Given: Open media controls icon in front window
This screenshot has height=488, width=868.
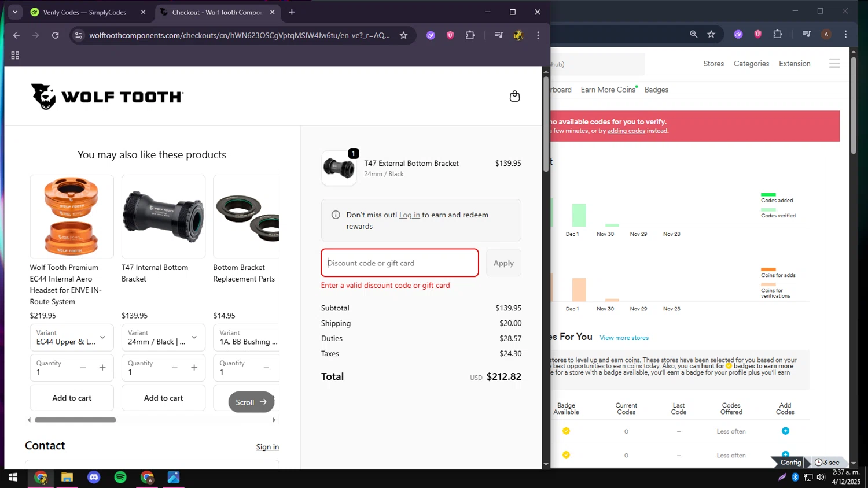Looking at the screenshot, I should click(499, 35).
